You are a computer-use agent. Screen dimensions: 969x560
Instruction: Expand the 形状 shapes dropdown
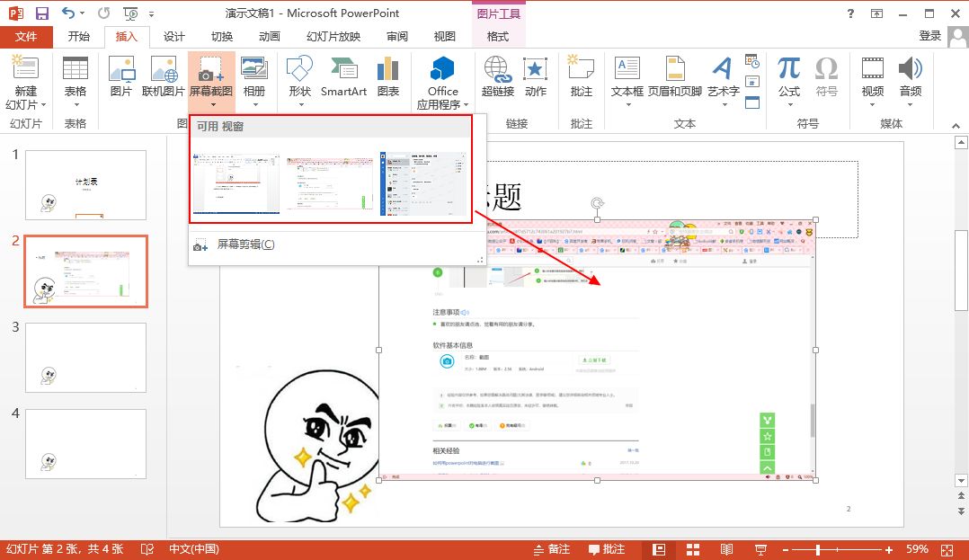tap(299, 103)
